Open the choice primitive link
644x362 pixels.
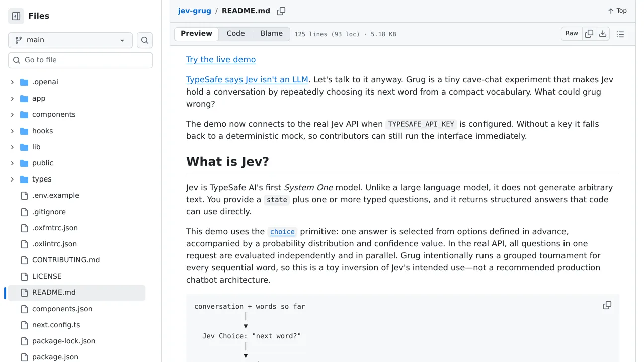coord(282,232)
